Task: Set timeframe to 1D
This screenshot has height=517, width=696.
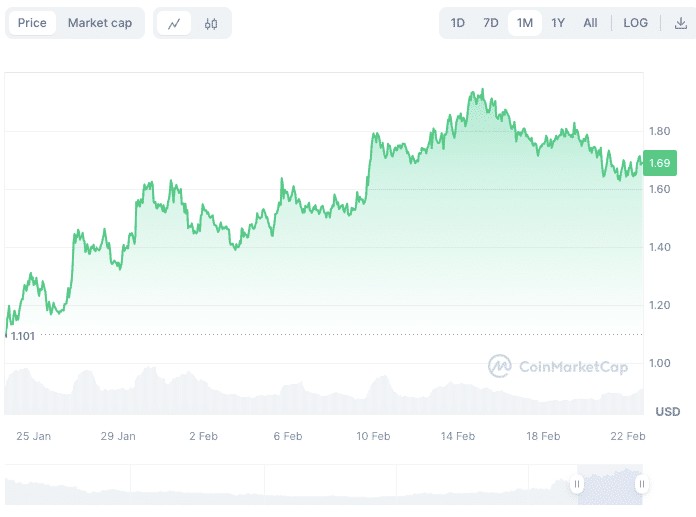Action: (458, 23)
